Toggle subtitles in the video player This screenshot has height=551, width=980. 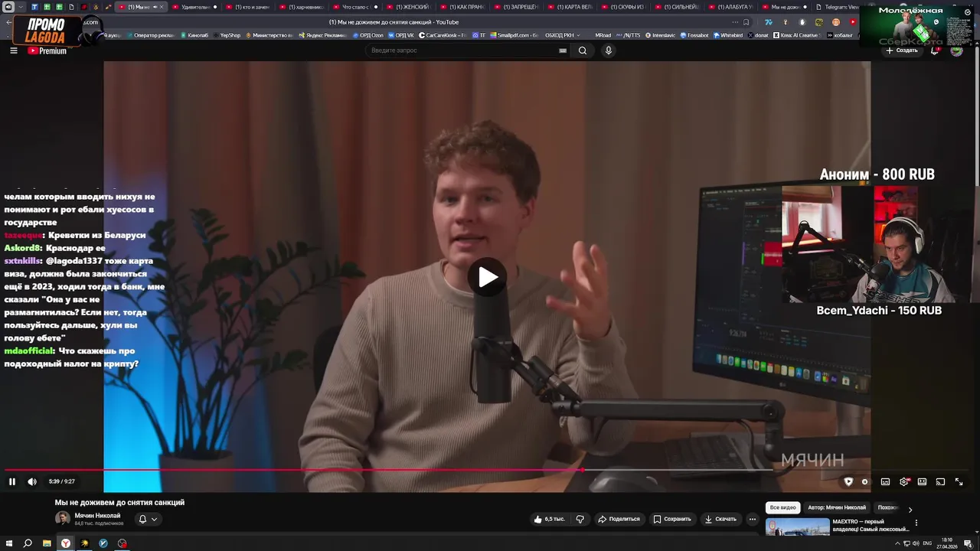[885, 481]
